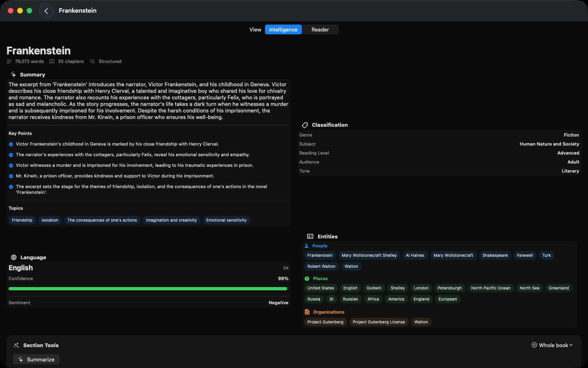Select the North Pacific Ocean place tag
Image resolution: width=588 pixels, height=368 pixels.
pyautogui.click(x=490, y=288)
